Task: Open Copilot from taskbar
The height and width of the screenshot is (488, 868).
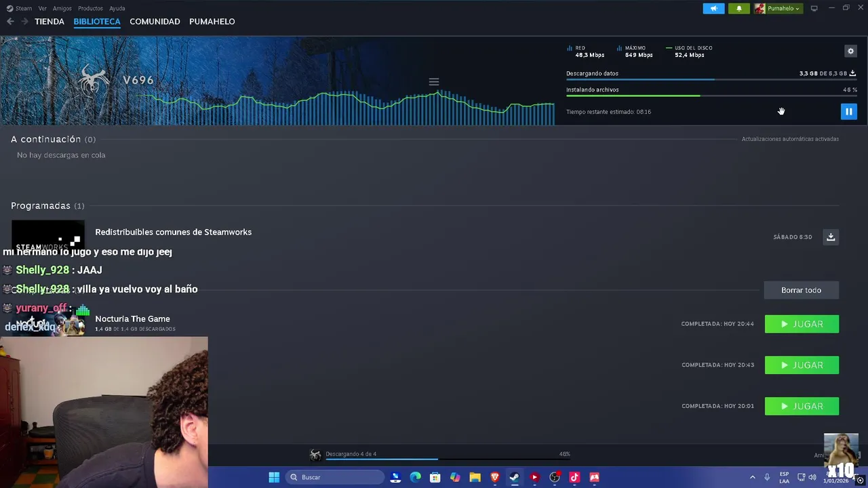Action: point(455,477)
